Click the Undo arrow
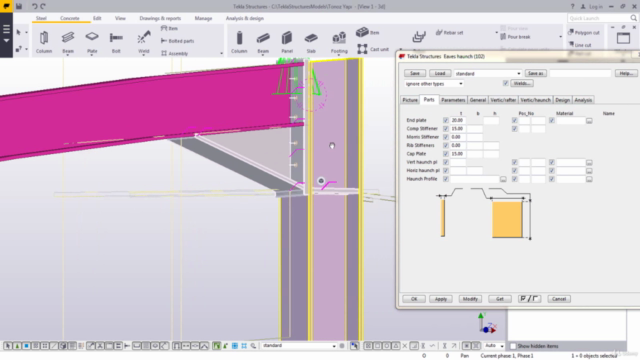The height and width of the screenshot is (360, 640). [x=34, y=6]
